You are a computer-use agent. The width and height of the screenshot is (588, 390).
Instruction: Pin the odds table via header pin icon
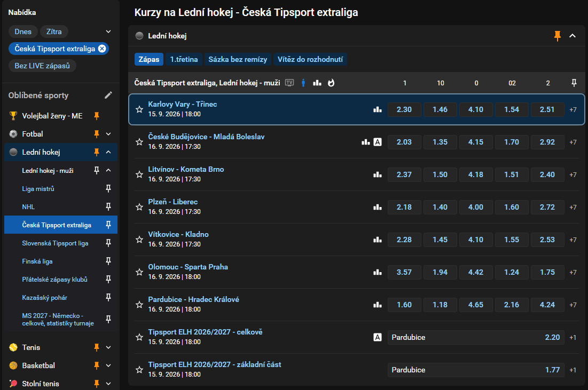tap(574, 83)
